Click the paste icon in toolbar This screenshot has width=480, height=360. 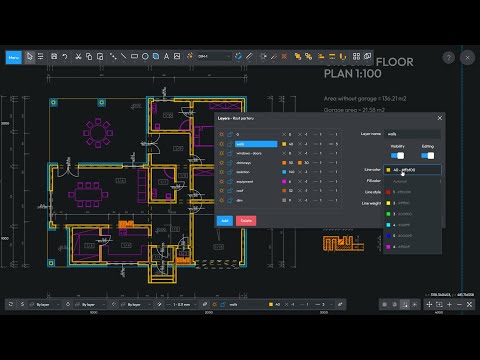[100, 56]
